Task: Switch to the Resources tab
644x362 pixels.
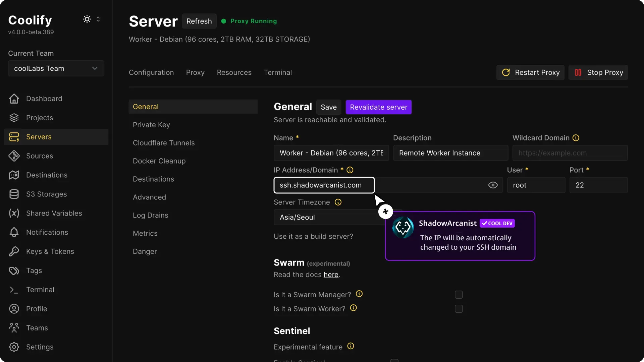Action: [x=234, y=72]
